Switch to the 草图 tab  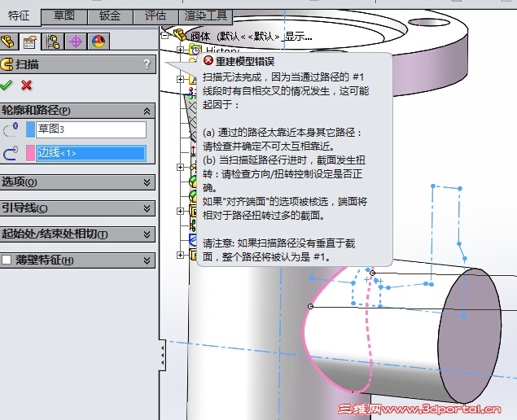64,15
